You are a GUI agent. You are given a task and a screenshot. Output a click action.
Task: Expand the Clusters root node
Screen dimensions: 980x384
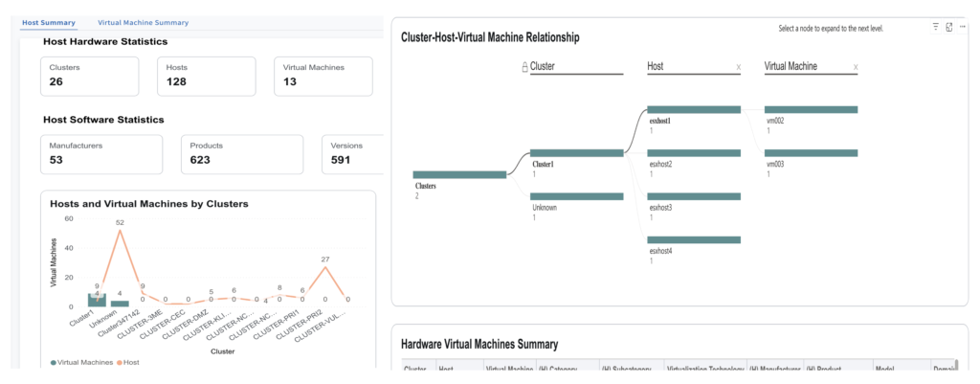[459, 174]
